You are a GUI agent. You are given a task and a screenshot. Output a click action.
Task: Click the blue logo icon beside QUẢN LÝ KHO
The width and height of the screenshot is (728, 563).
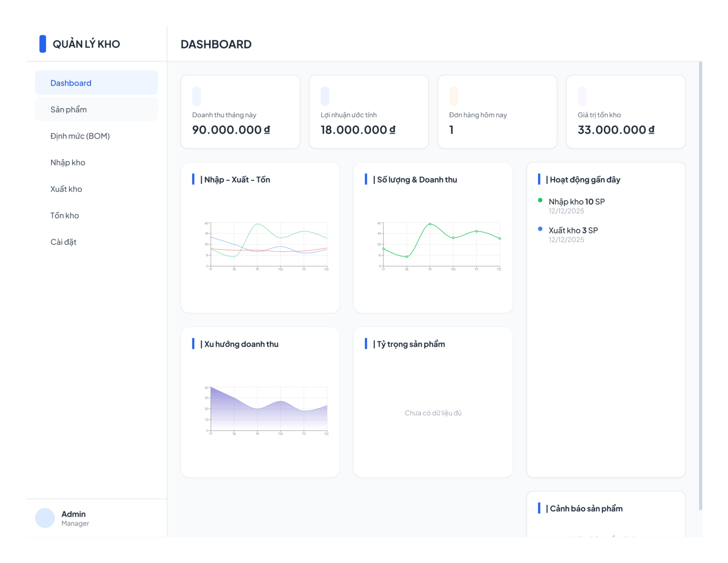point(43,44)
